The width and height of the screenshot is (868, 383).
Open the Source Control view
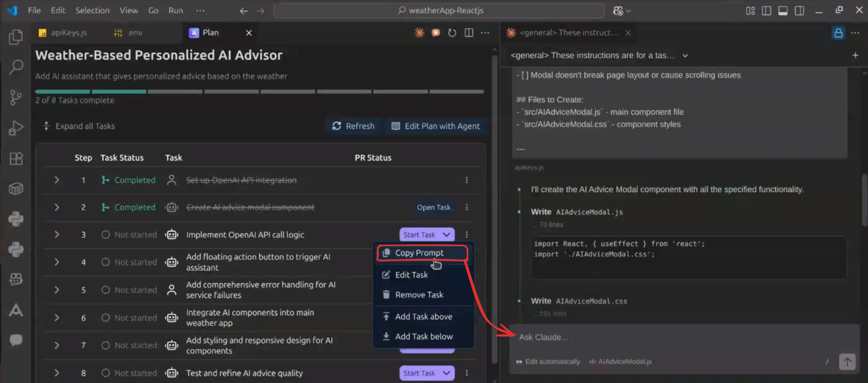[15, 97]
